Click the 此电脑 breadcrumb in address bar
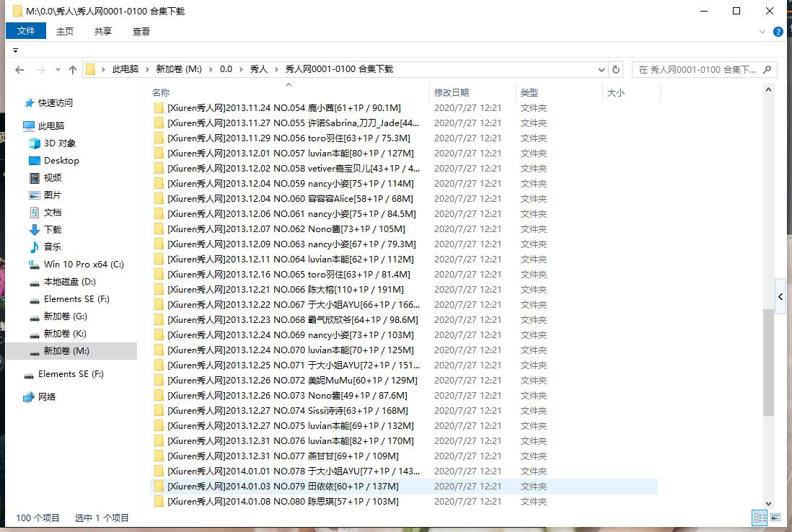 (126, 69)
